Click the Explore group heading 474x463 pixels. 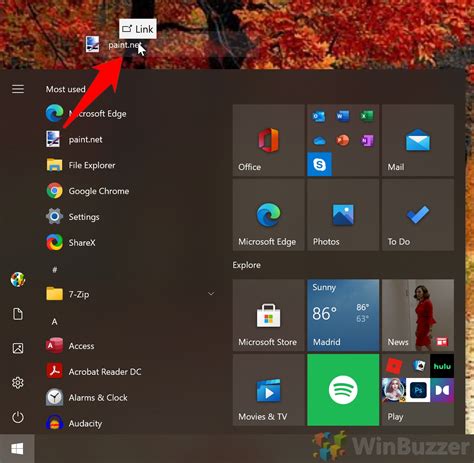pyautogui.click(x=247, y=265)
